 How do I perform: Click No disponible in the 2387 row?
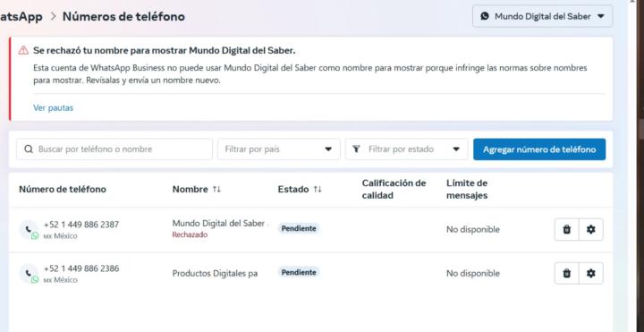pyautogui.click(x=473, y=229)
